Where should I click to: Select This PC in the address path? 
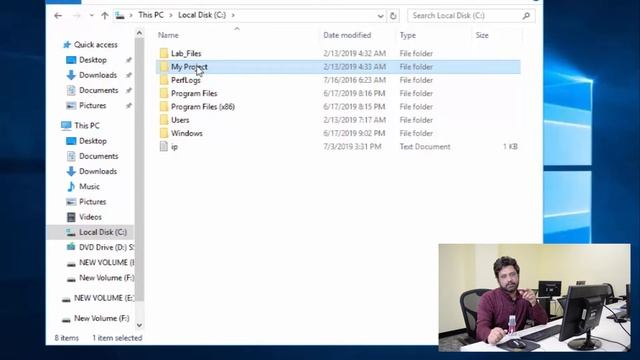tap(151, 15)
